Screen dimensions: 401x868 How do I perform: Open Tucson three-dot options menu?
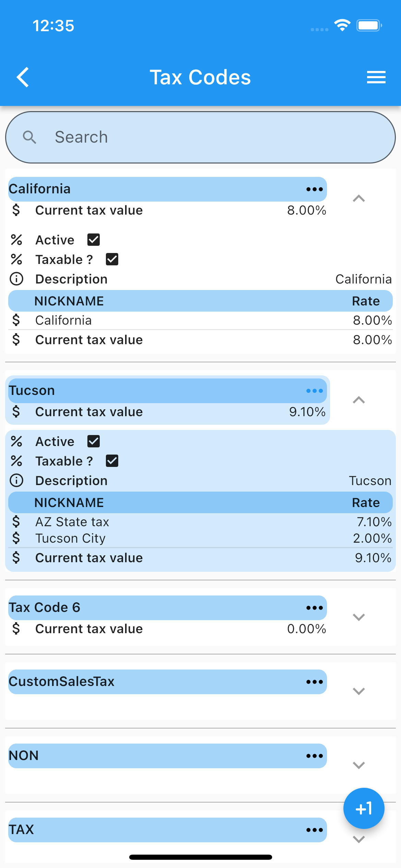point(314,391)
